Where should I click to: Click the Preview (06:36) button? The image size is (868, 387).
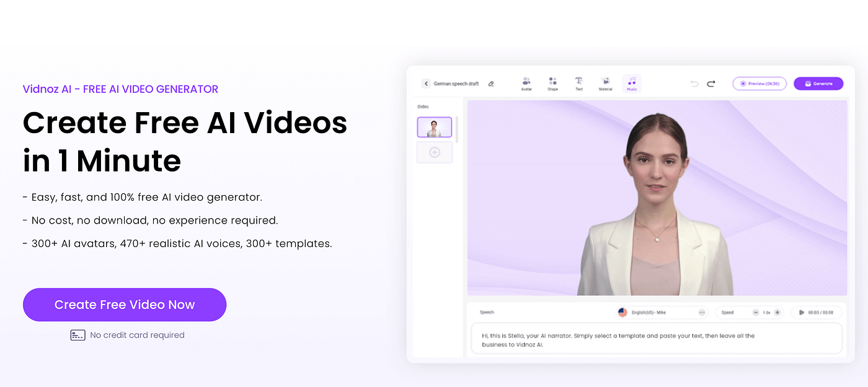[759, 84]
